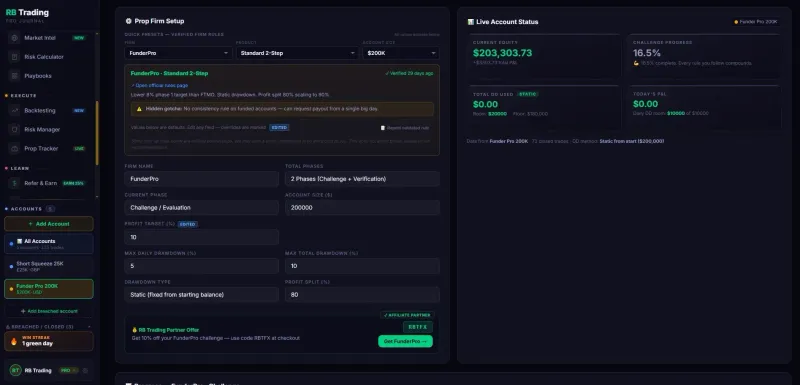Click Static from start ($200,000) text
This screenshot has width=800, height=385.
(x=632, y=141)
